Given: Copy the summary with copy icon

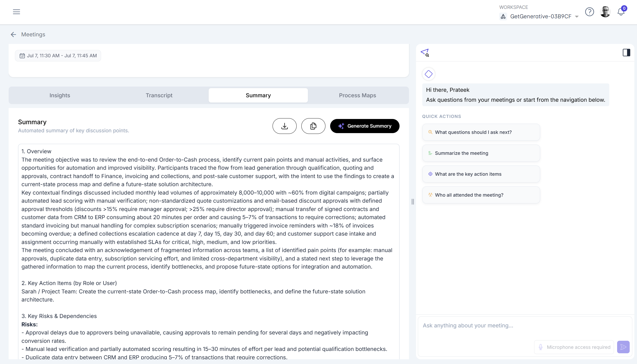Looking at the screenshot, I should (x=313, y=126).
